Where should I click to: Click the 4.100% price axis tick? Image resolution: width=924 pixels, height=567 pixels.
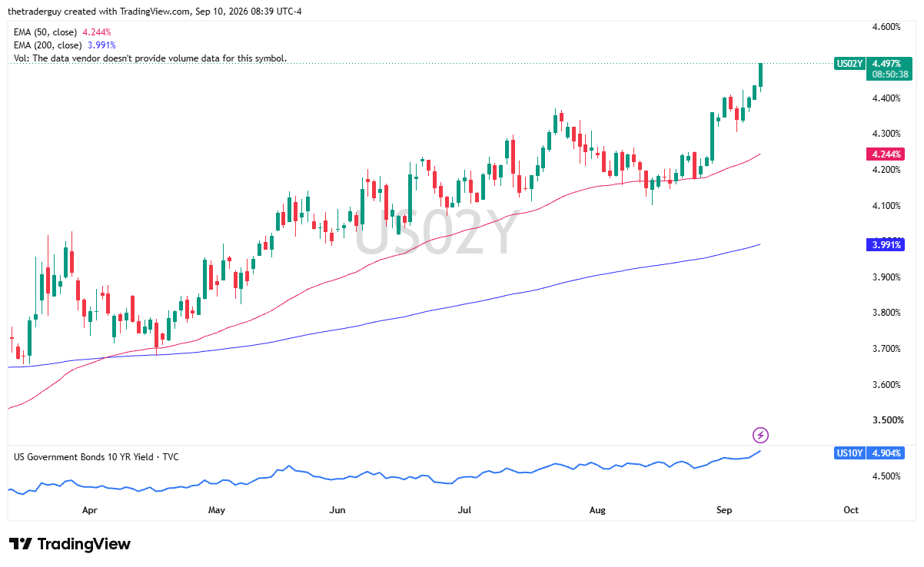pos(886,205)
